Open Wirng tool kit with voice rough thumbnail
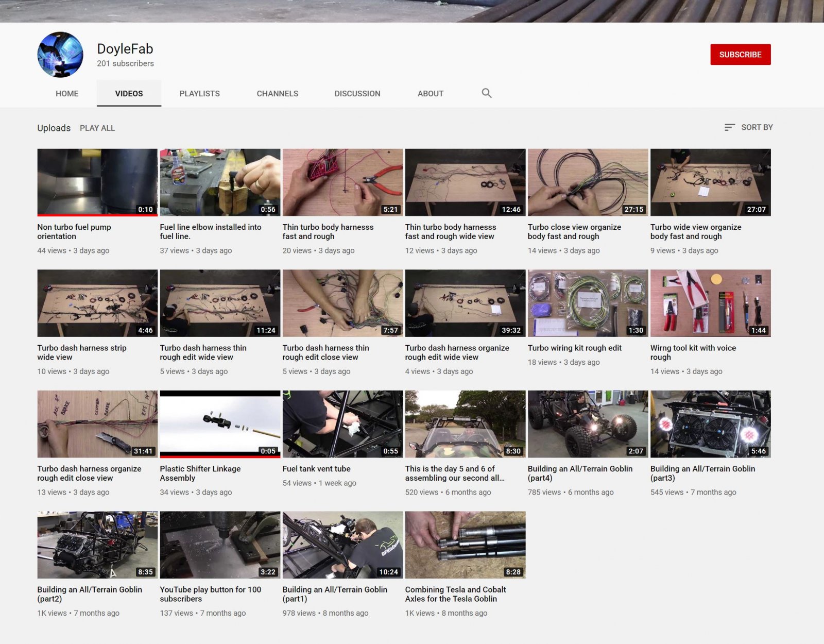The width and height of the screenshot is (824, 644). 710,303
